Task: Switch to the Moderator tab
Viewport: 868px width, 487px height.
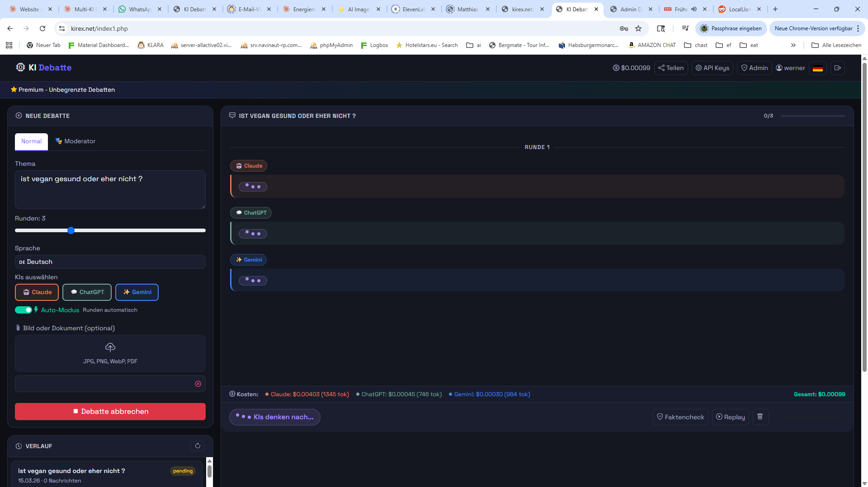Action: pyautogui.click(x=75, y=141)
